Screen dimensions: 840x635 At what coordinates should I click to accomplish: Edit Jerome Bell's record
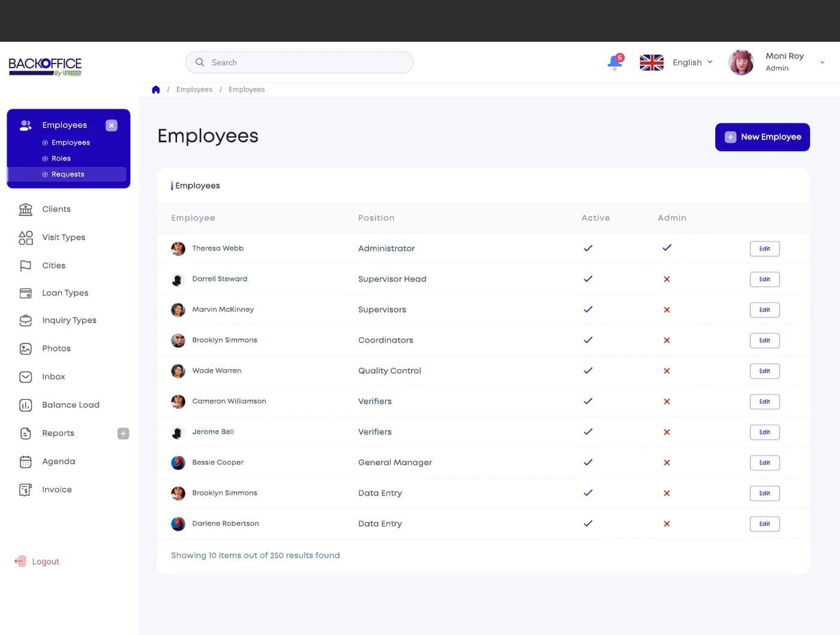coord(764,432)
